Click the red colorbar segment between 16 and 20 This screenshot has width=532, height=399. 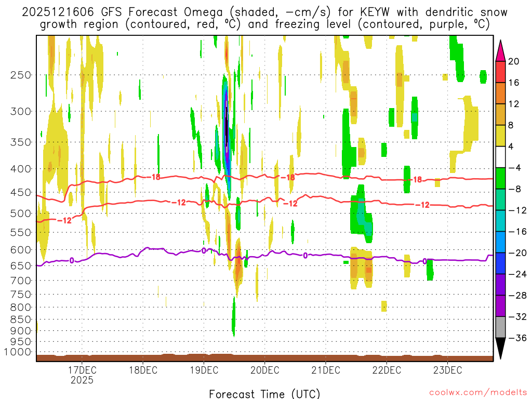[500, 72]
